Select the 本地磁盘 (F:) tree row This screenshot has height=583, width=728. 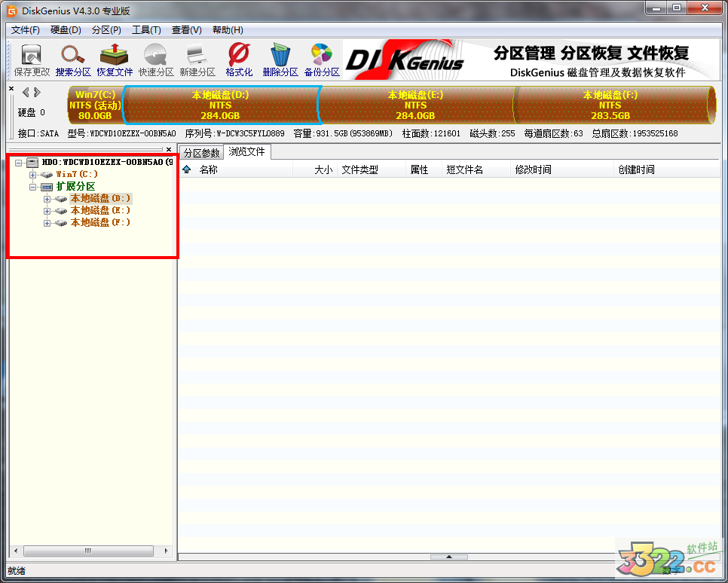pyautogui.click(x=100, y=223)
